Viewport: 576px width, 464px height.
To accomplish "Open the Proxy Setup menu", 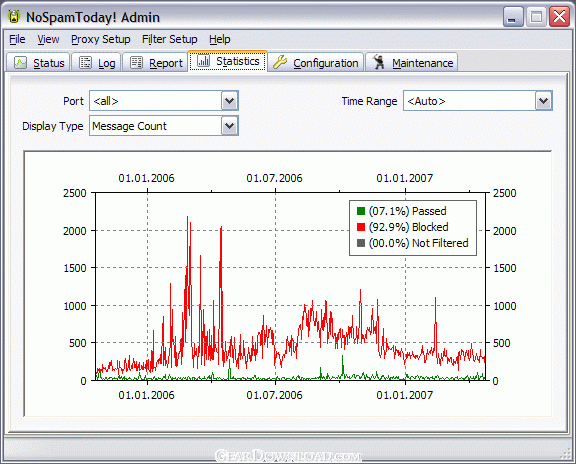I will coord(101,39).
